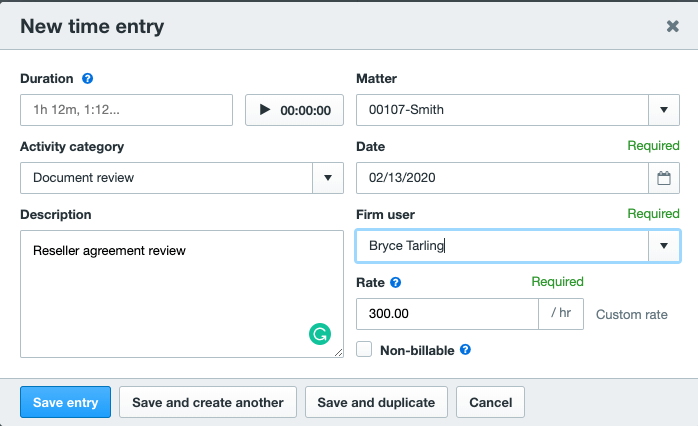Click the Save and duplicate button
This screenshot has width=698, height=426.
(x=376, y=402)
